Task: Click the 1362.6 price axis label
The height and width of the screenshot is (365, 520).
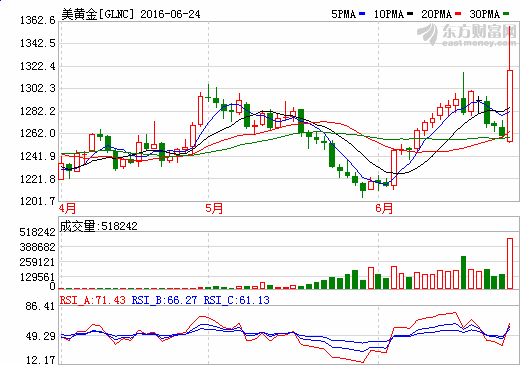Action: tap(38, 20)
